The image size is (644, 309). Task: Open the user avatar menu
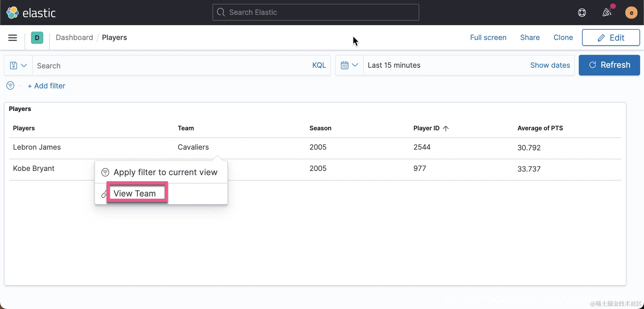pos(631,13)
